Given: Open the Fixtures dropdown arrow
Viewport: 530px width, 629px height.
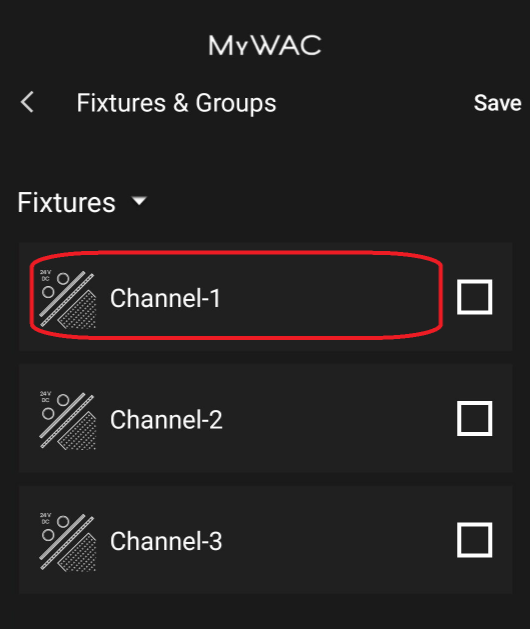Looking at the screenshot, I should pyautogui.click(x=139, y=201).
